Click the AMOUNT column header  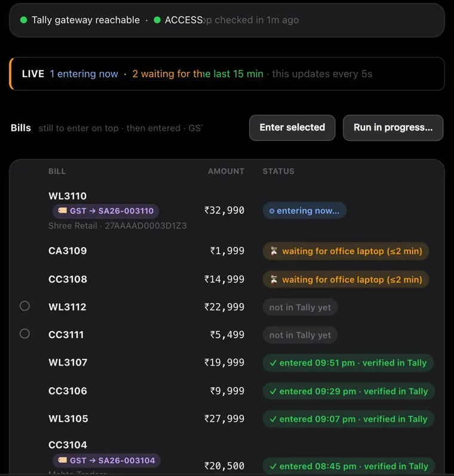coord(226,171)
